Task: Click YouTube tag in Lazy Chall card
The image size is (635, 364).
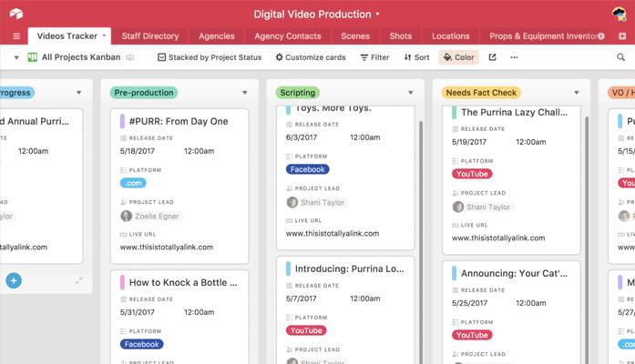Action: click(x=472, y=174)
